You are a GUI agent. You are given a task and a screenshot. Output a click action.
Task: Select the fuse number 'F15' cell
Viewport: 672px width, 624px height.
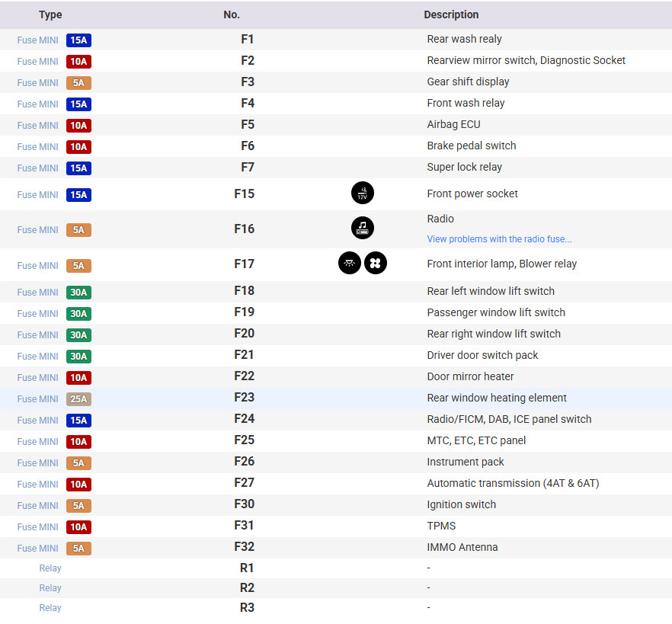245,194
